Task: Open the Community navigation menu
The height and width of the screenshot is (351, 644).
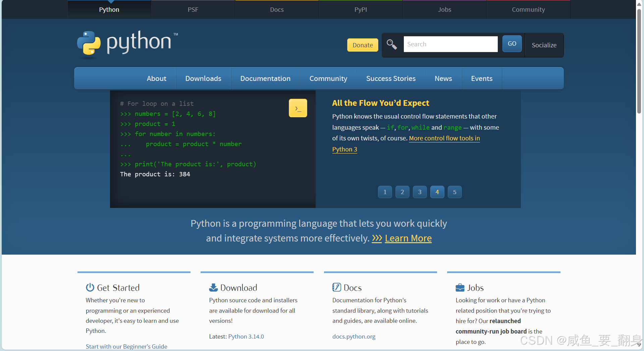Action: (x=328, y=78)
